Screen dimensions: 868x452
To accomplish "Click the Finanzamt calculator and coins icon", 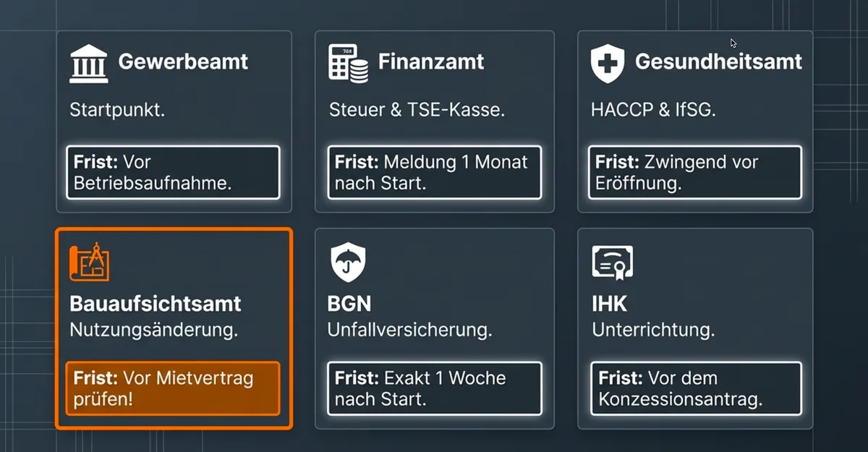I will click(x=347, y=63).
